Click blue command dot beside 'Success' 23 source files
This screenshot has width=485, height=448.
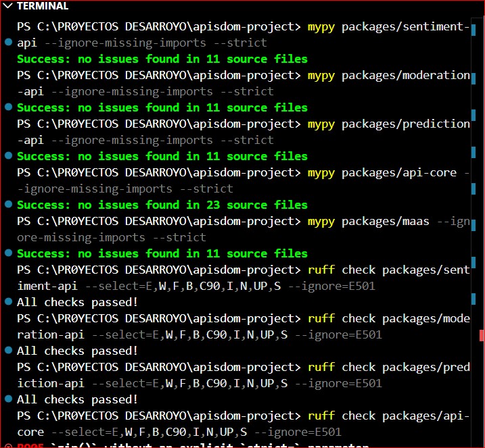click(x=9, y=204)
